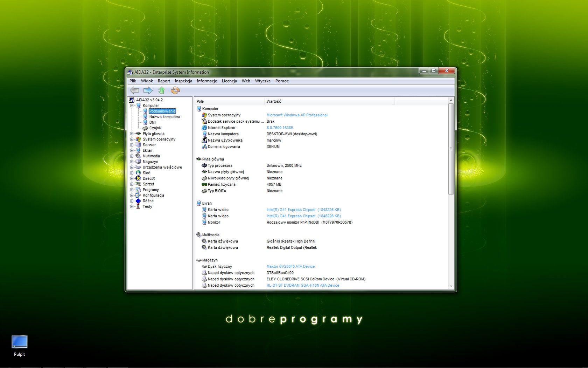The image size is (588, 368).
Task: Click the Internet Explorer row icon
Action: tap(204, 128)
